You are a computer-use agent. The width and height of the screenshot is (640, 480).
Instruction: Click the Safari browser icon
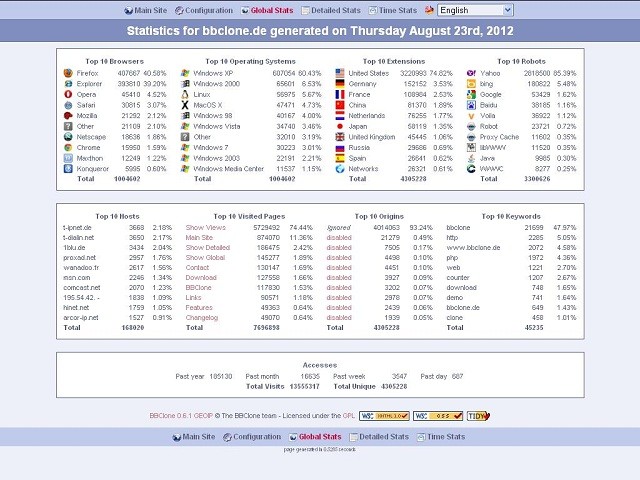coord(68,105)
